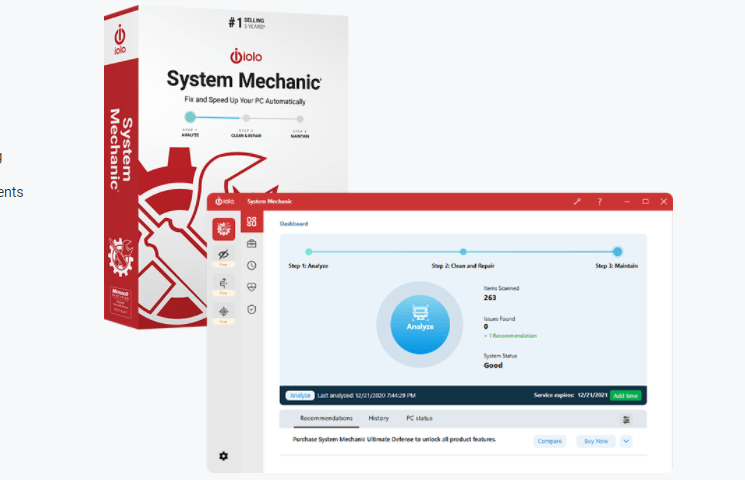Click the System Status 'Good' text
The image size is (745, 480).
493,365
